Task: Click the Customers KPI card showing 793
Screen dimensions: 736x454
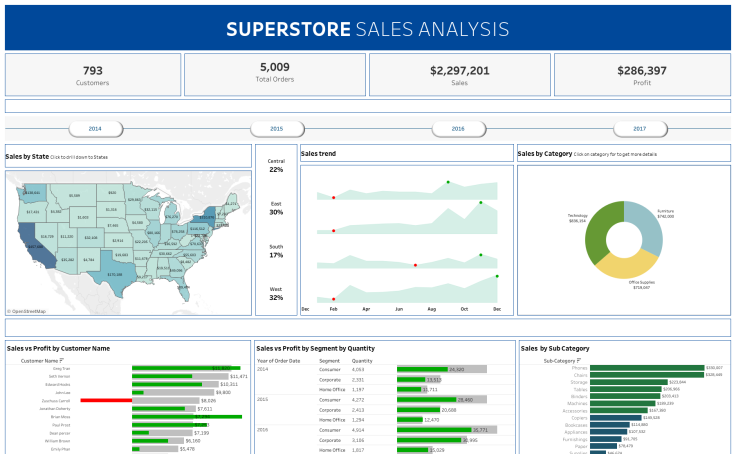Action: click(x=93, y=75)
